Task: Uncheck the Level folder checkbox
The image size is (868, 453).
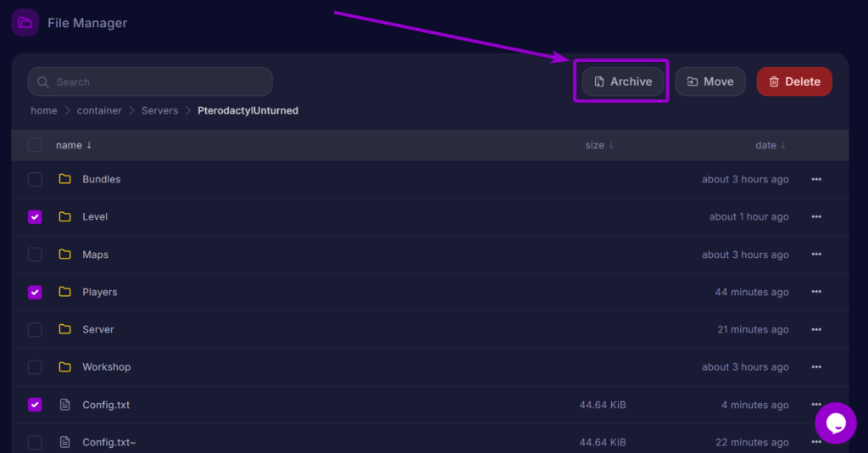Action: tap(35, 217)
